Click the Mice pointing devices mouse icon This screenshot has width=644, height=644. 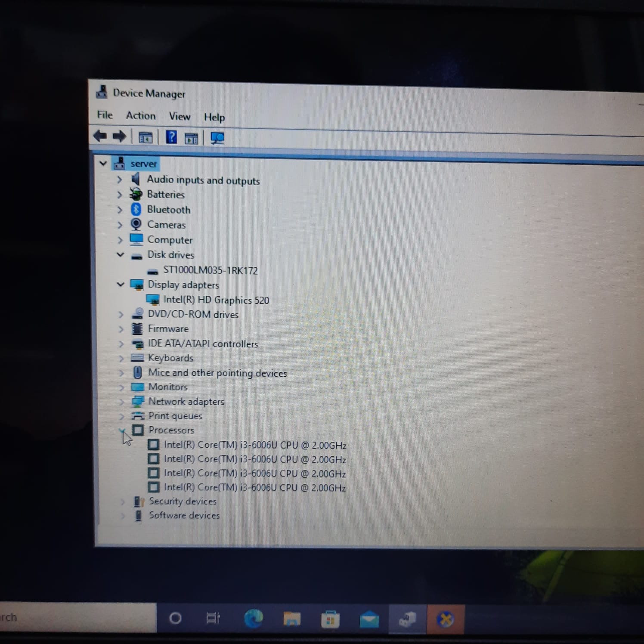coord(137,372)
